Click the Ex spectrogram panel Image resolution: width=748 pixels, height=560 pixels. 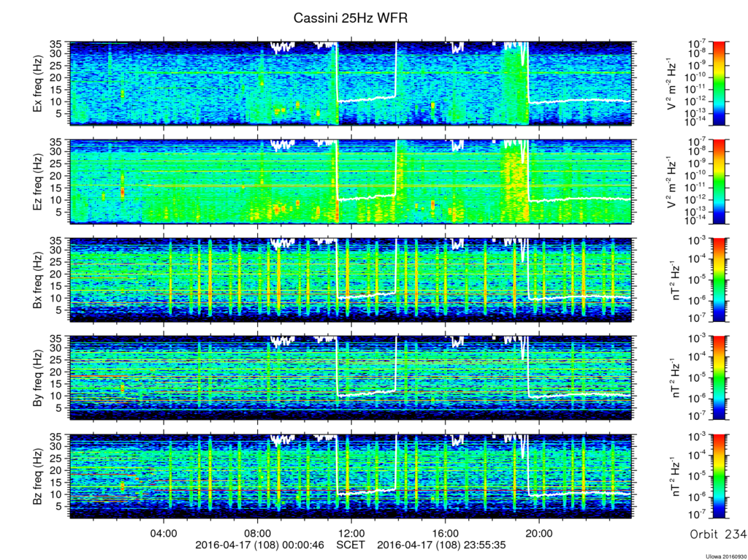pyautogui.click(x=351, y=83)
